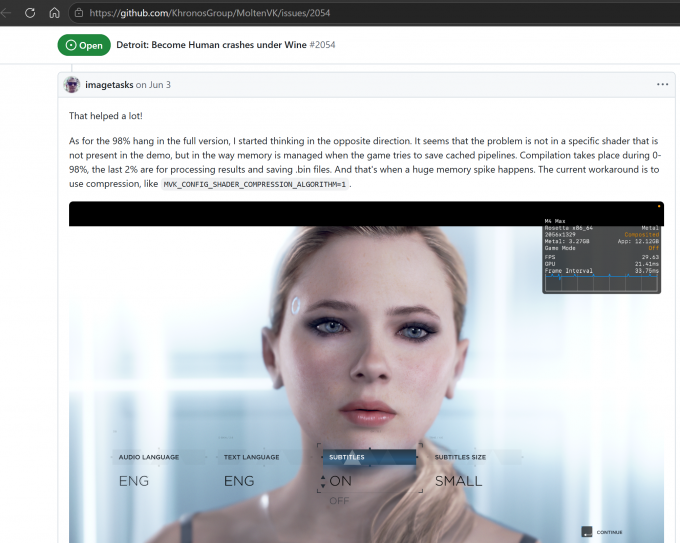Open imagetasks user avatar

(x=72, y=85)
